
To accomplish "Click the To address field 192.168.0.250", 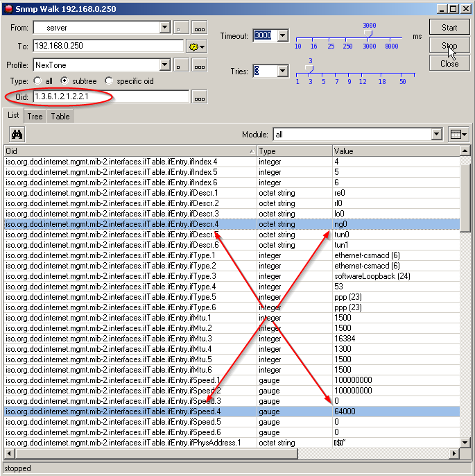I will (x=108, y=46).
